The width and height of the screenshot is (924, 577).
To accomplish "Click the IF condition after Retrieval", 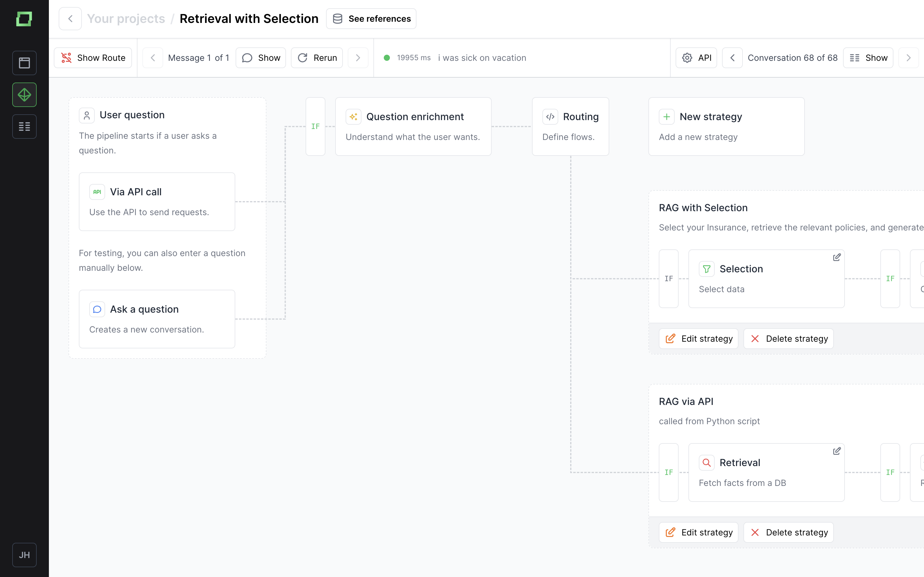I will [x=890, y=472].
